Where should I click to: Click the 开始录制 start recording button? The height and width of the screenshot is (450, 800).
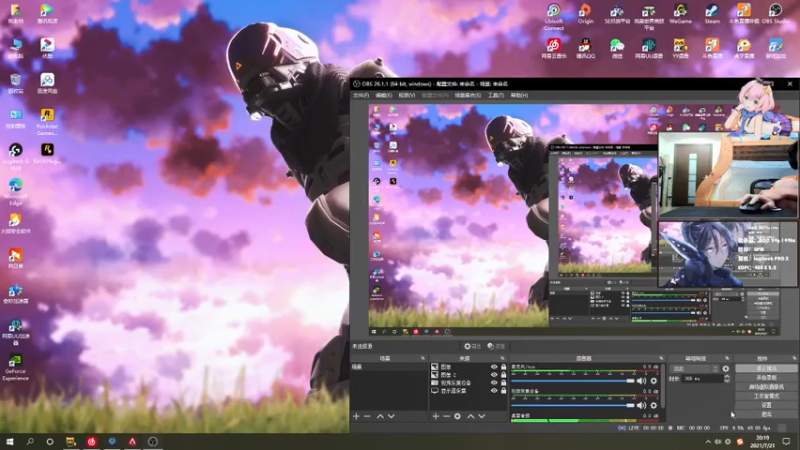coord(766,378)
